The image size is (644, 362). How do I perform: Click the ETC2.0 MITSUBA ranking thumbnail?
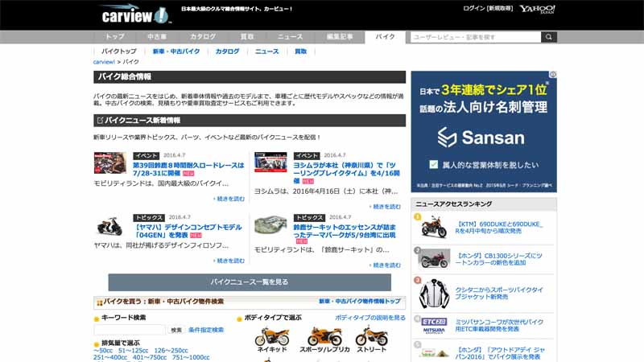tap(434, 326)
